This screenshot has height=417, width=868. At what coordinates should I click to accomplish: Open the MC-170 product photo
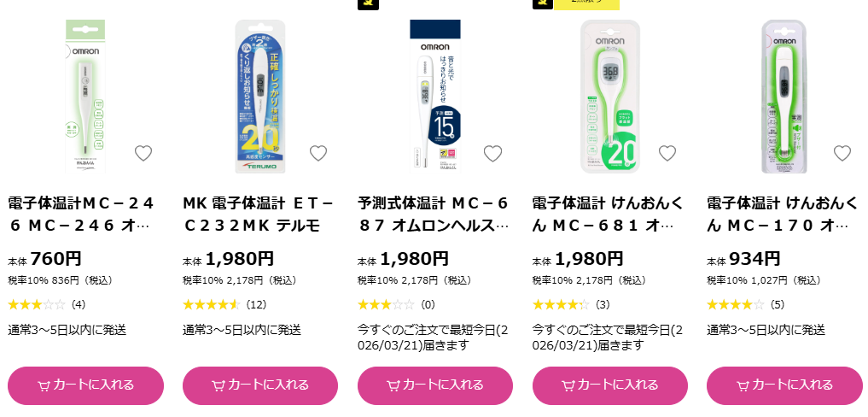pos(784,97)
